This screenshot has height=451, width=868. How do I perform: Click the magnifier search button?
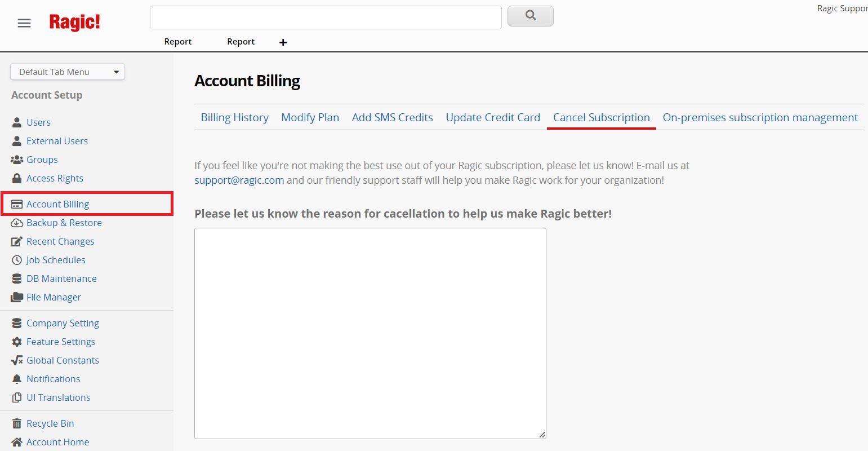(531, 16)
